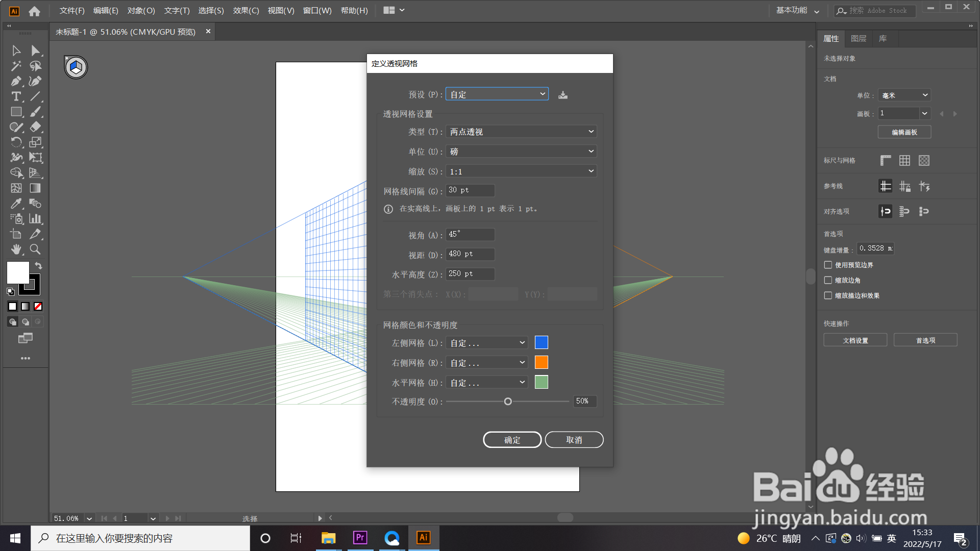This screenshot has width=980, height=551.
Task: Open the 预设 preset dropdown
Action: 497,94
